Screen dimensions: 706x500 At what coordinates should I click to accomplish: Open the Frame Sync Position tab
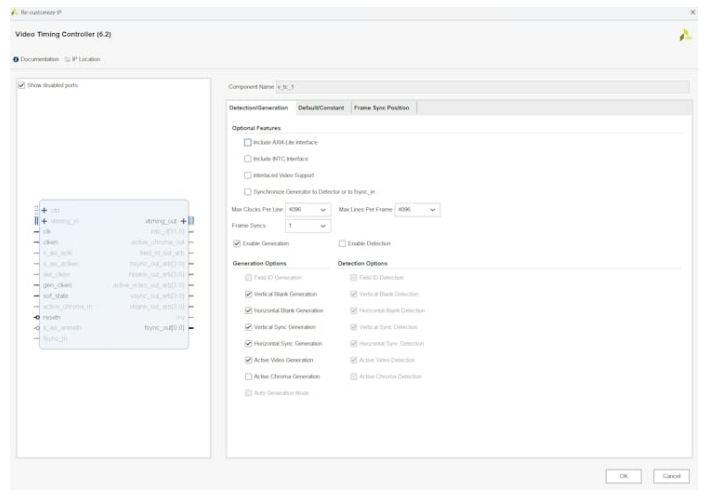[381, 107]
